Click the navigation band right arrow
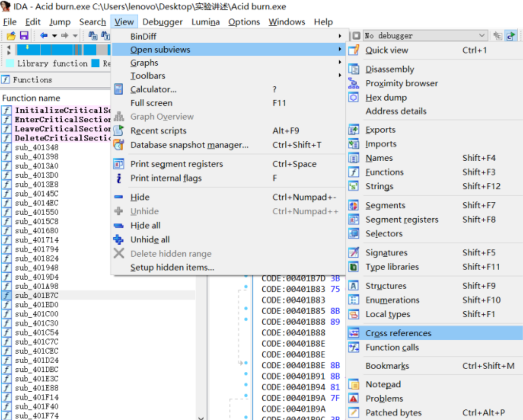The height and width of the screenshot is (420, 523). pyautogui.click(x=8, y=52)
